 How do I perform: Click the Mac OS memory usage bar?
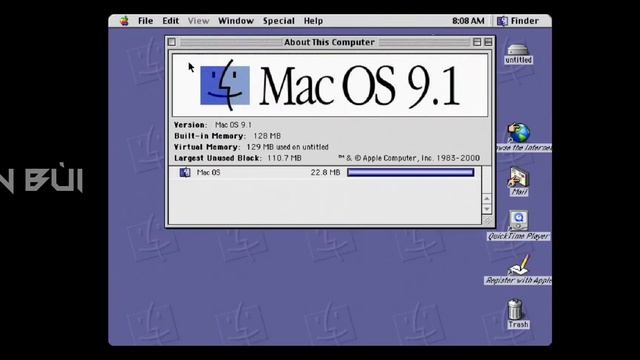411,173
